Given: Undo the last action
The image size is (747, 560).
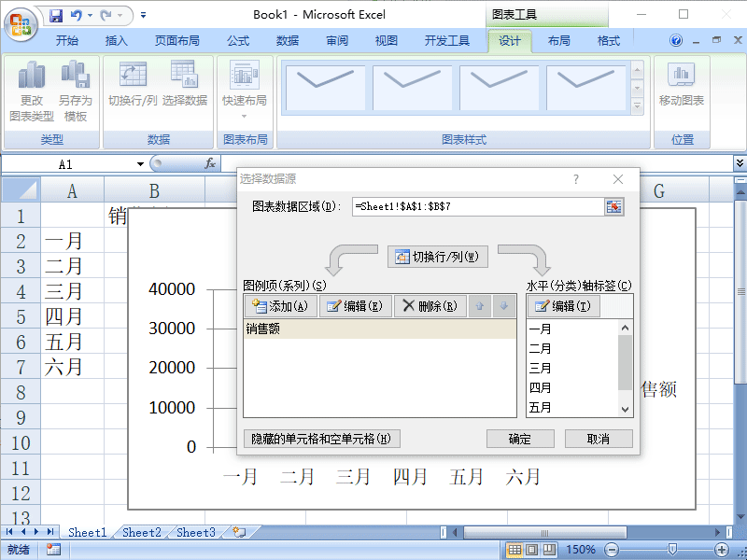Looking at the screenshot, I should [77, 16].
